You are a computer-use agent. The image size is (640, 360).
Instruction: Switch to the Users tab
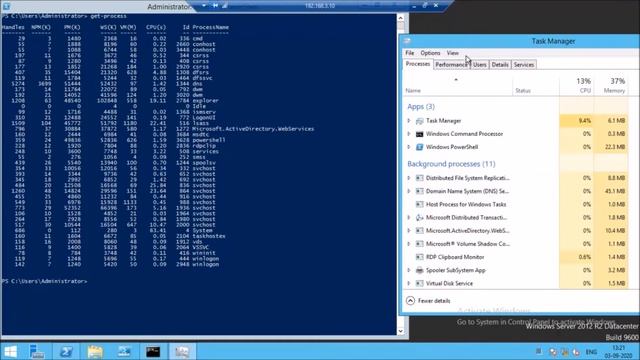pos(480,64)
